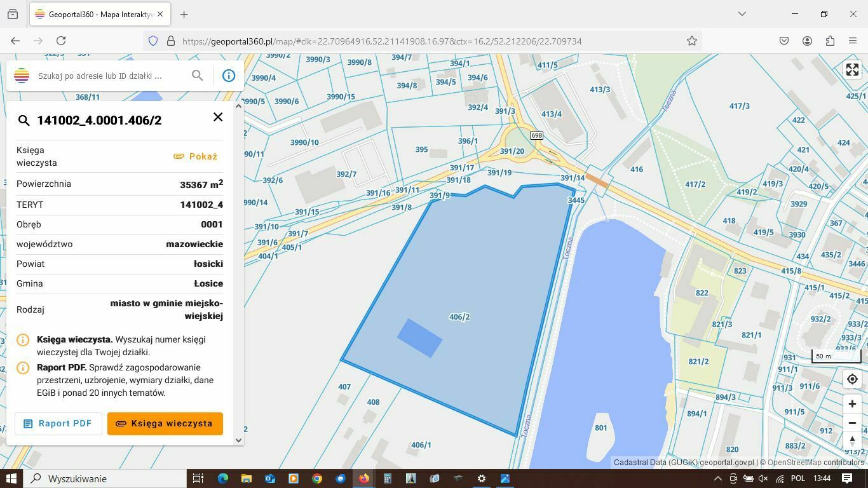Image resolution: width=868 pixels, height=488 pixels.
Task: Open the Firefox application menu
Action: click(x=853, y=41)
